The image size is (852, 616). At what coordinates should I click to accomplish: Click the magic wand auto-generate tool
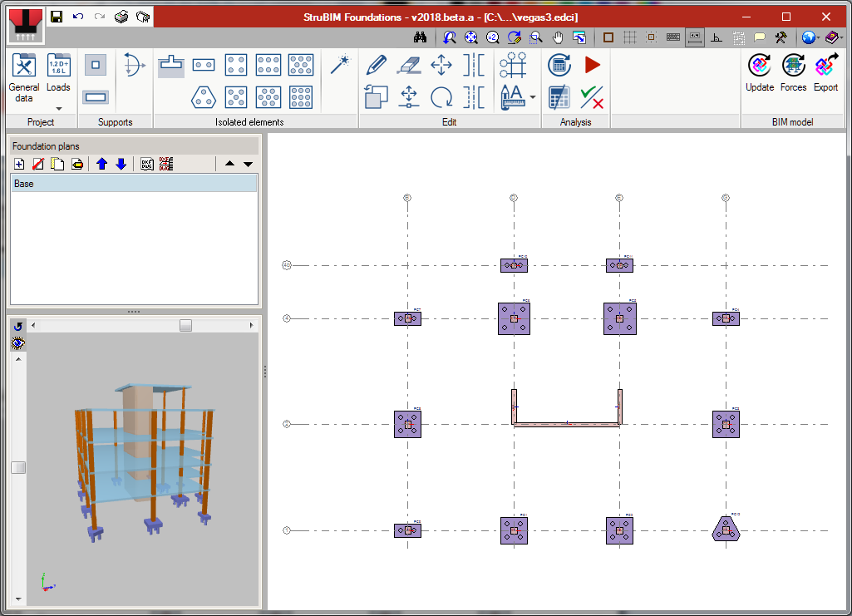point(339,65)
